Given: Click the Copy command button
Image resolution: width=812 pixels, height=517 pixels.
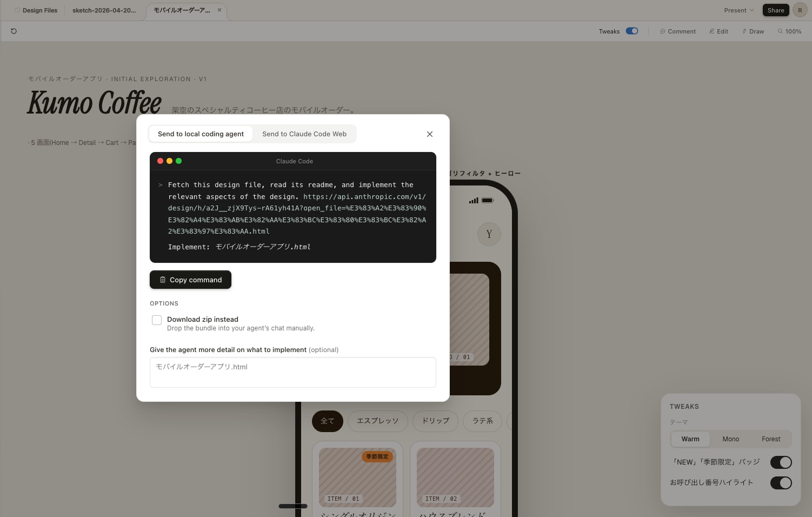Looking at the screenshot, I should (x=190, y=280).
